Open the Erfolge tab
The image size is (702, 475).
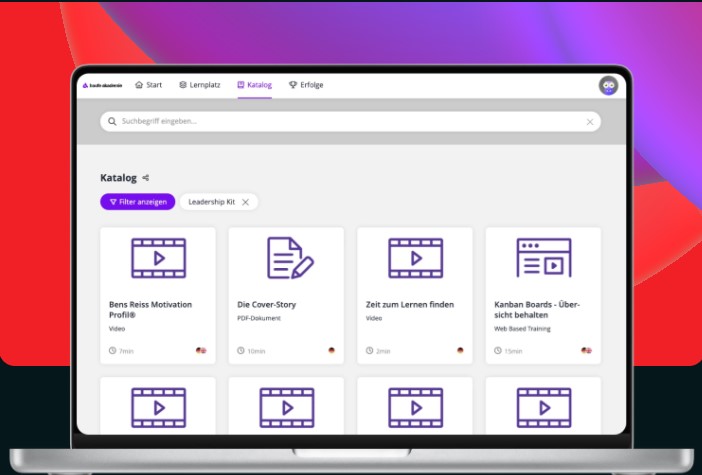click(306, 86)
